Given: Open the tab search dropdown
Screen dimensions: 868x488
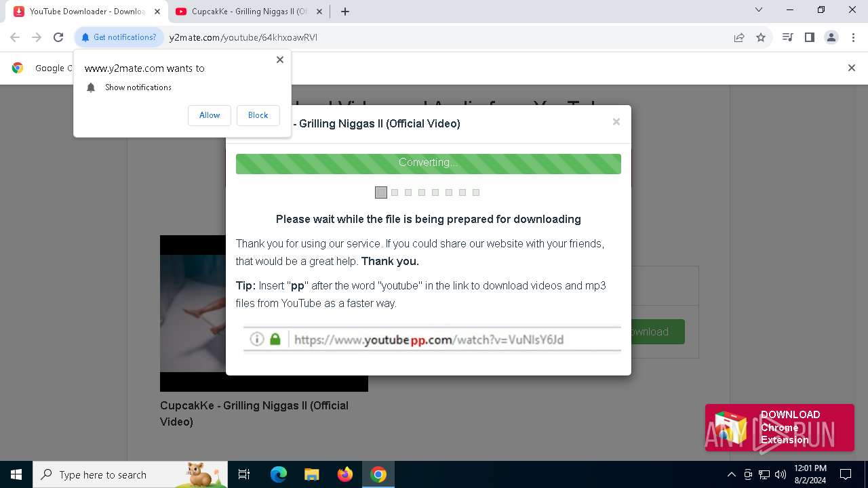Looking at the screenshot, I should 759,9.
